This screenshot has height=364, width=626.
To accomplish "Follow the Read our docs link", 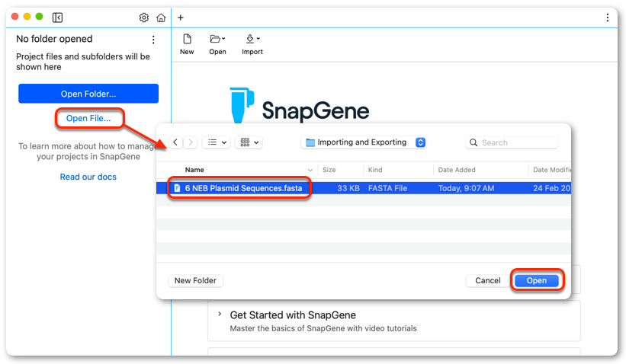I will [88, 177].
